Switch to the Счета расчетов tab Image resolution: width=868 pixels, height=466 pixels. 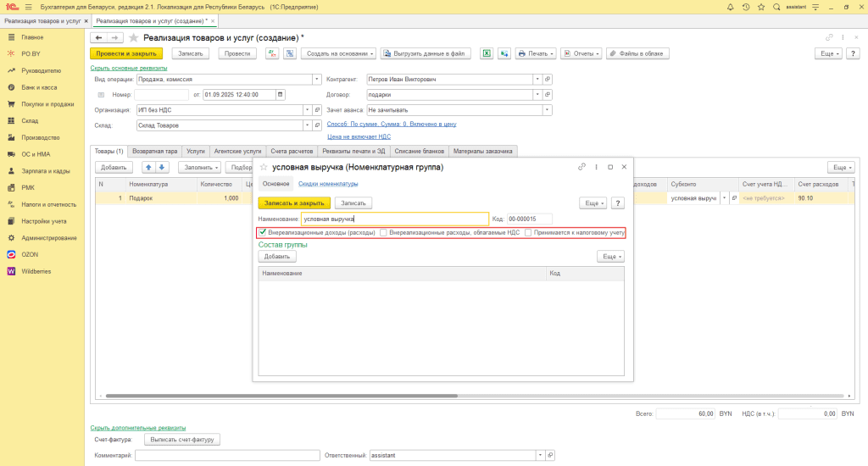tap(292, 151)
